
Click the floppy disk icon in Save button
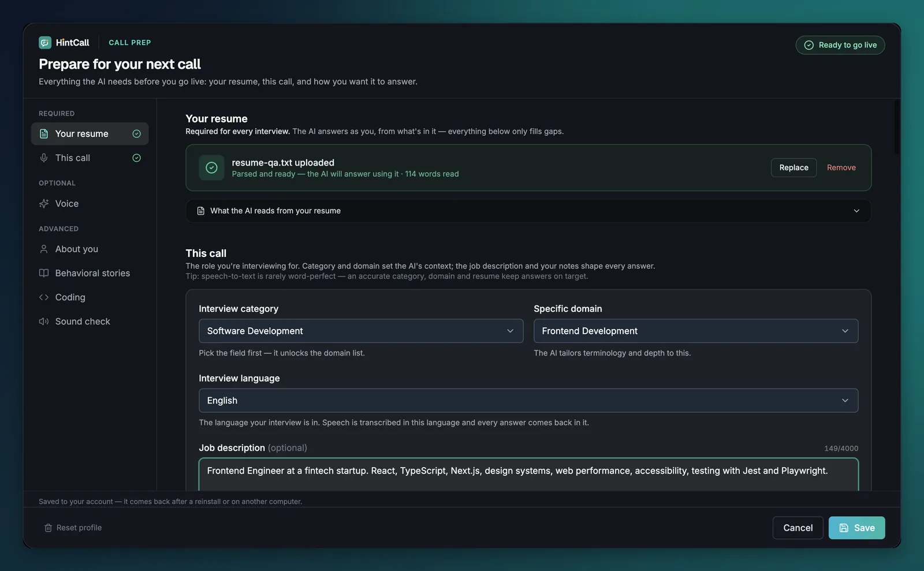[844, 528]
